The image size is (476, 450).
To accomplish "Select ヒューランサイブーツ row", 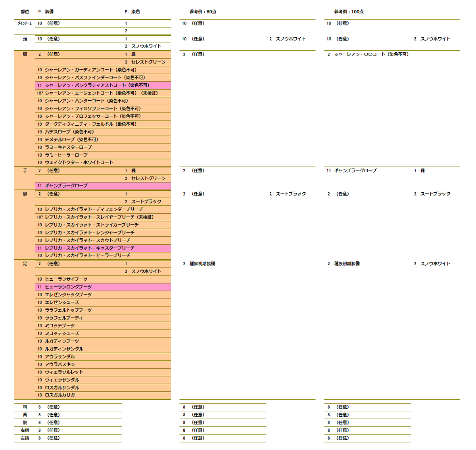I will point(103,279).
